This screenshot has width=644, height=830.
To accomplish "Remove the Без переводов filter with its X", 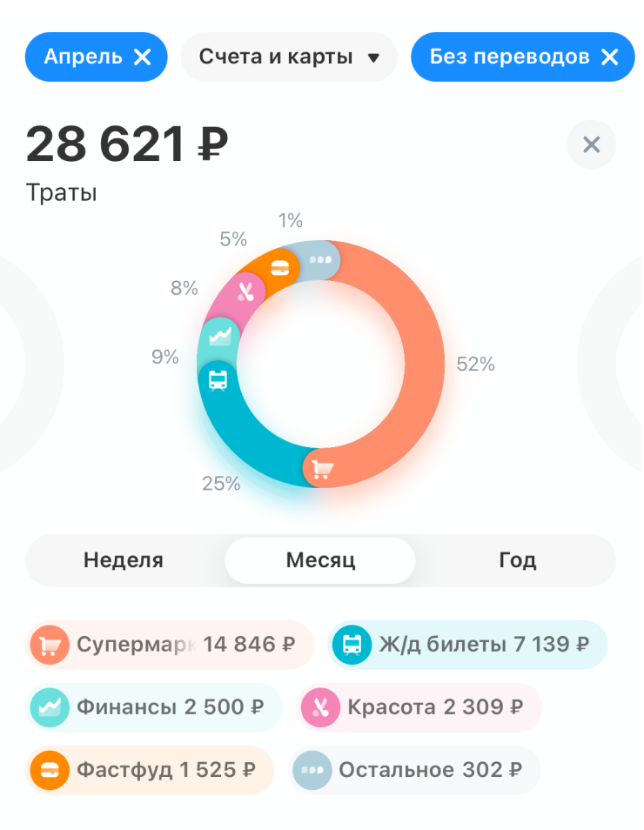I will pyautogui.click(x=610, y=57).
